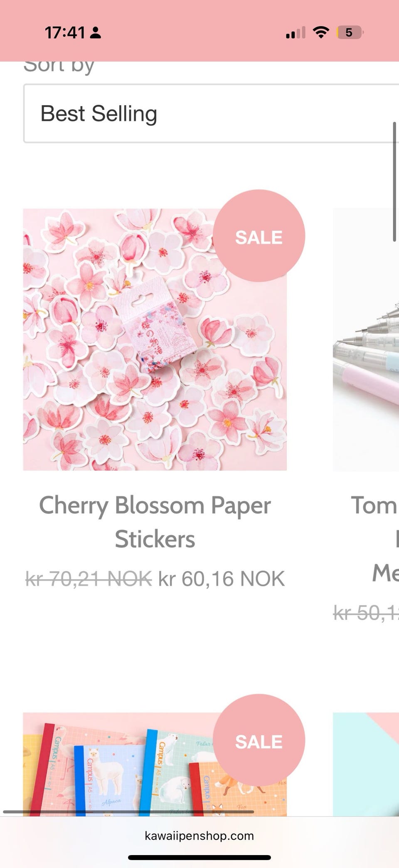Tap the home indicator bar
Image resolution: width=399 pixels, height=868 pixels.
click(x=199, y=858)
